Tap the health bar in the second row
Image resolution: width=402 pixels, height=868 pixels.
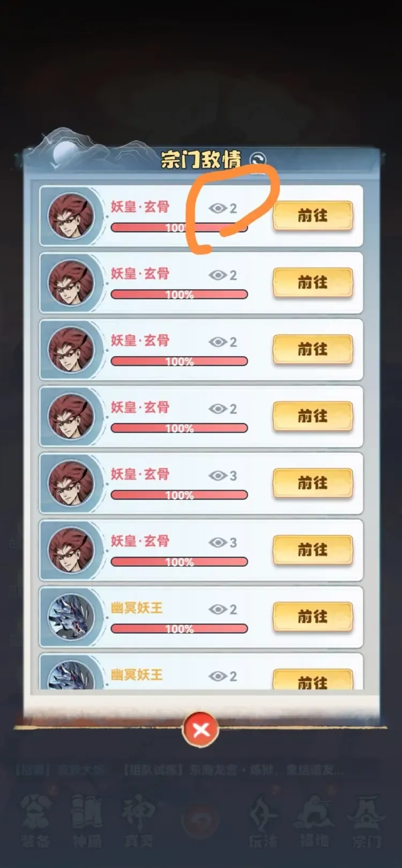click(179, 294)
